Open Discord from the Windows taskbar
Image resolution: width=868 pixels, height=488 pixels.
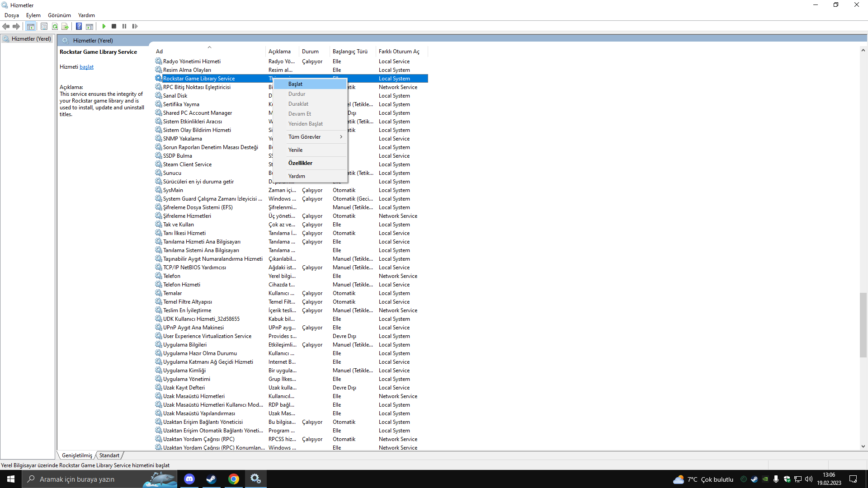pos(189,479)
